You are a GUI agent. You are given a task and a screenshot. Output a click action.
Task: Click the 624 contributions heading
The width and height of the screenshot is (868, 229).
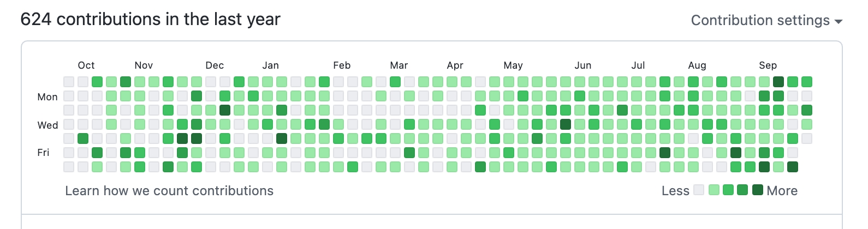click(150, 20)
